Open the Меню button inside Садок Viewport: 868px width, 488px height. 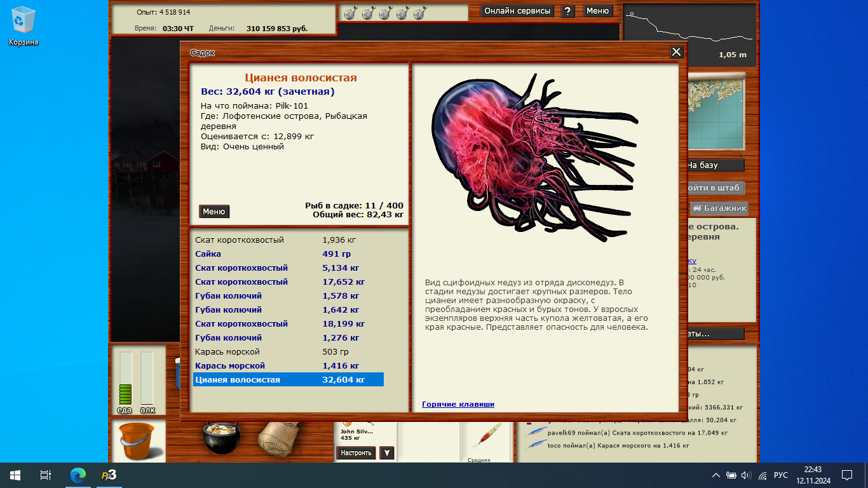[214, 212]
